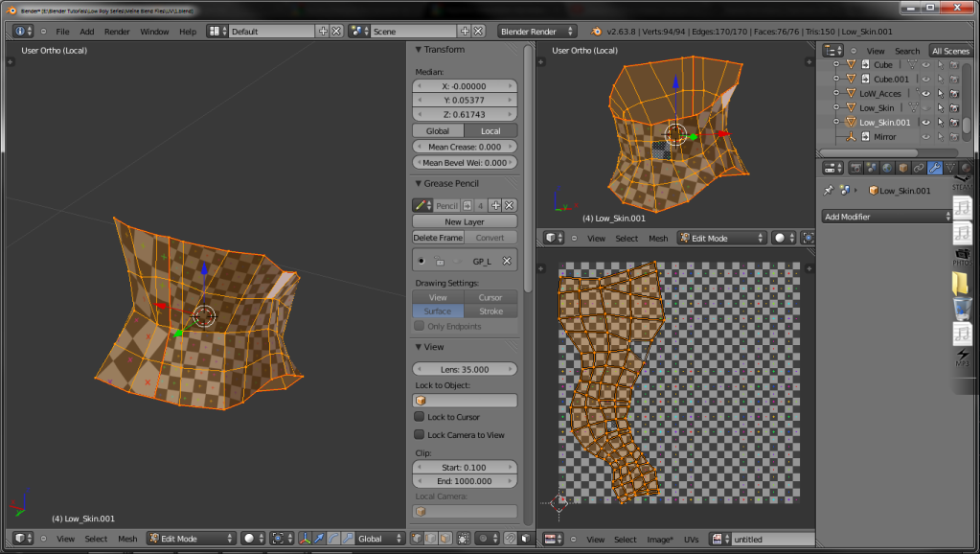Select Cursor drawing setting
Screen dimensions: 980x554
coord(490,297)
